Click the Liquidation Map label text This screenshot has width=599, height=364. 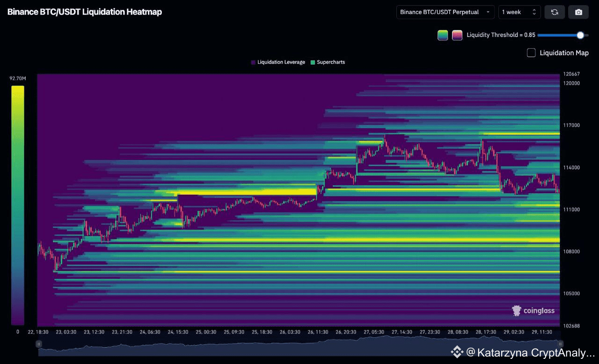(x=564, y=53)
